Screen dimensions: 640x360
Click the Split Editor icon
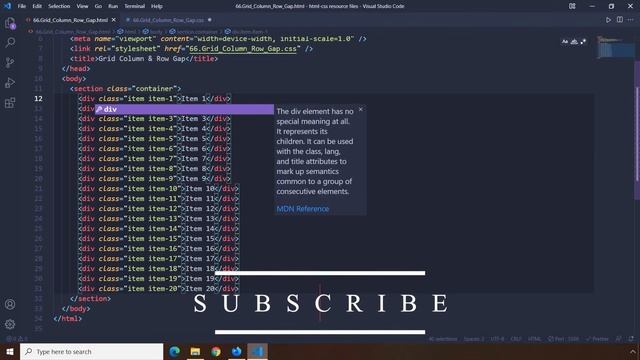(620, 20)
